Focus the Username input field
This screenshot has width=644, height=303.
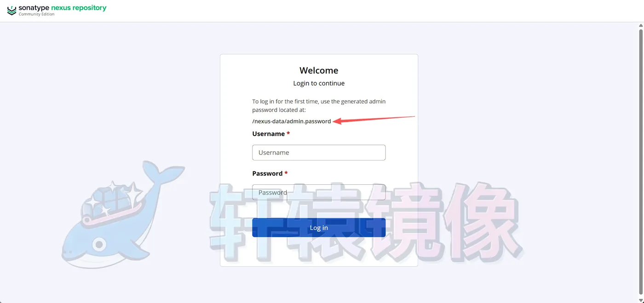(x=319, y=153)
